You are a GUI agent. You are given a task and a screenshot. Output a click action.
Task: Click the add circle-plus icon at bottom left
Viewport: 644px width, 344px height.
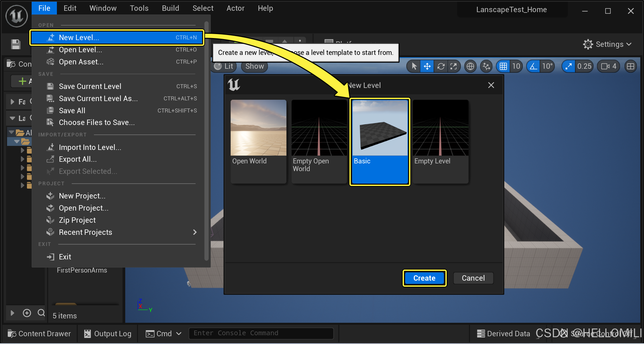tap(27, 313)
